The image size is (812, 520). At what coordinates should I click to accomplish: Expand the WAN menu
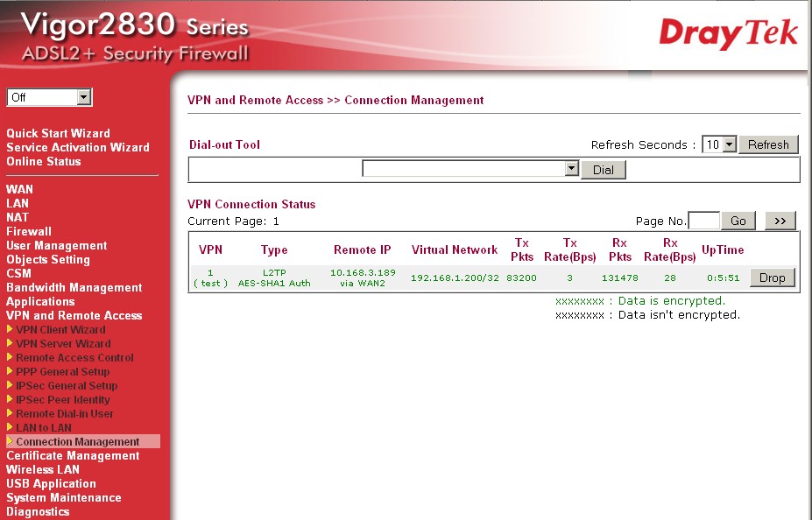tap(19, 189)
